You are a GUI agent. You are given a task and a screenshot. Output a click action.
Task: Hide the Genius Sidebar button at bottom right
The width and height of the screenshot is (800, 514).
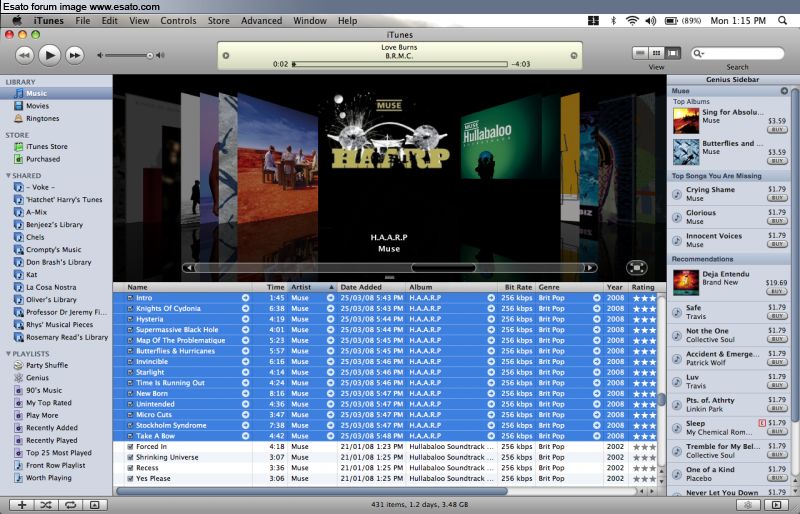click(x=776, y=505)
